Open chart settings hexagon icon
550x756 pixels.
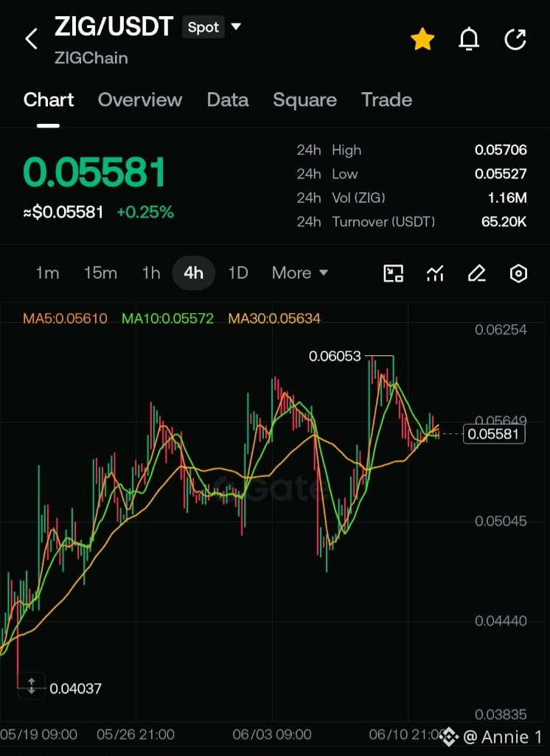click(518, 273)
